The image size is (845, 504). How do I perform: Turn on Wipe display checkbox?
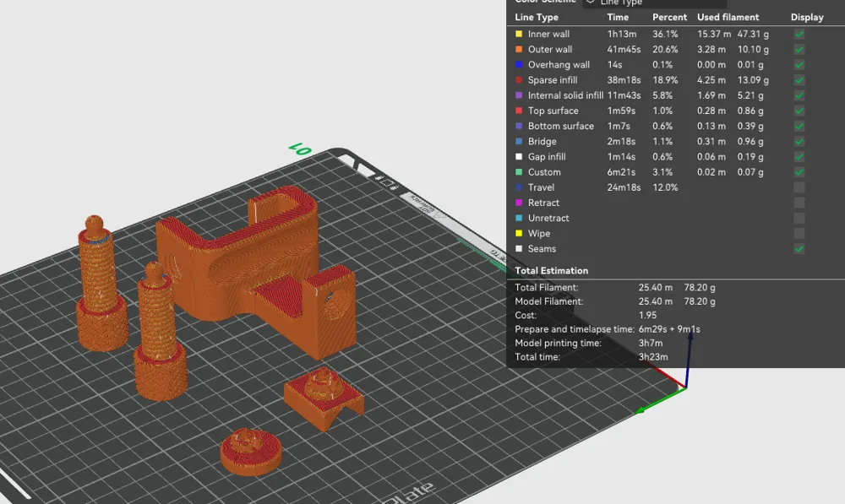[799, 234]
